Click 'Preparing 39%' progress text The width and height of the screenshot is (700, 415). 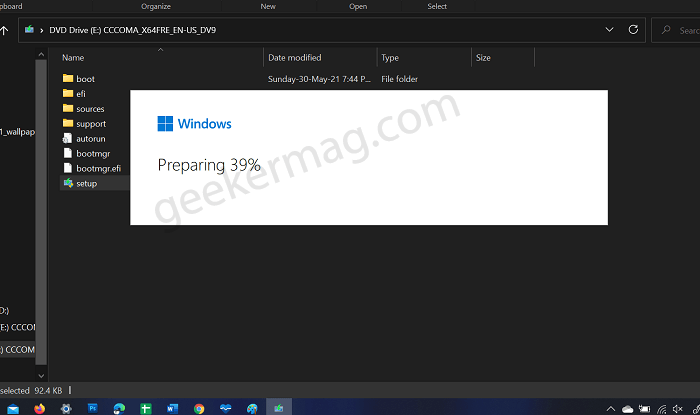click(209, 165)
